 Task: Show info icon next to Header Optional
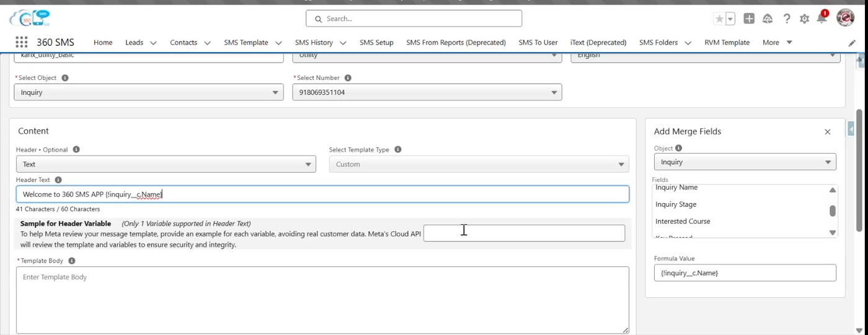pos(76,150)
